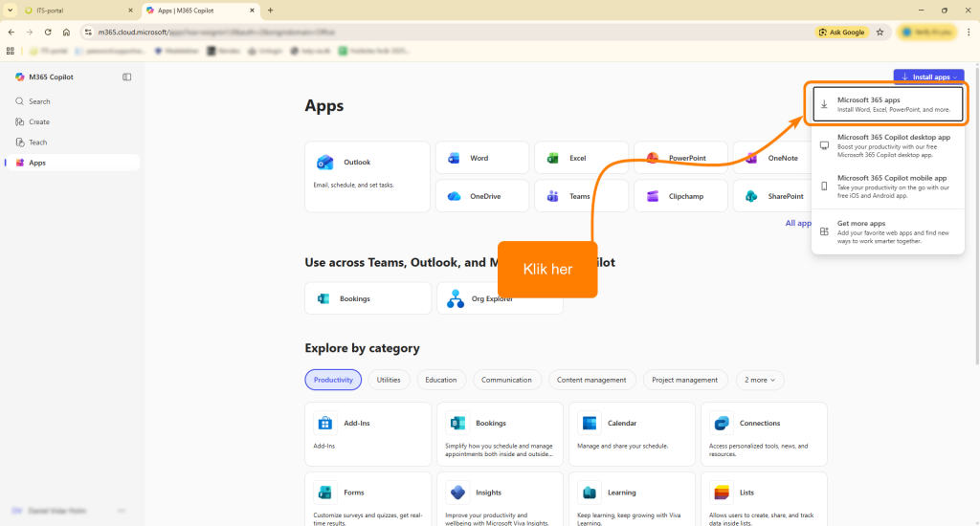Select the Education category filter

[x=441, y=380]
